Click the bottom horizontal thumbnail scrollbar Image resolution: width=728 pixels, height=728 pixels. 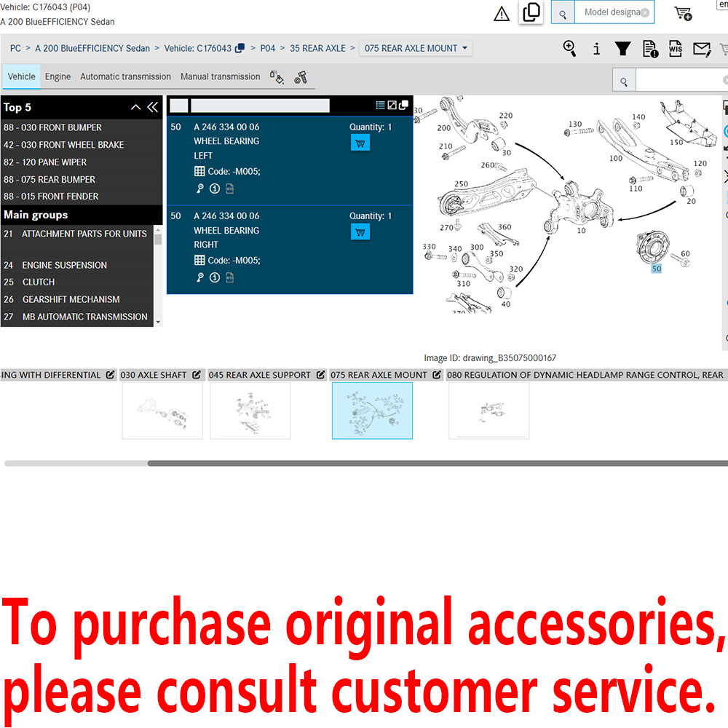[x=438, y=463]
